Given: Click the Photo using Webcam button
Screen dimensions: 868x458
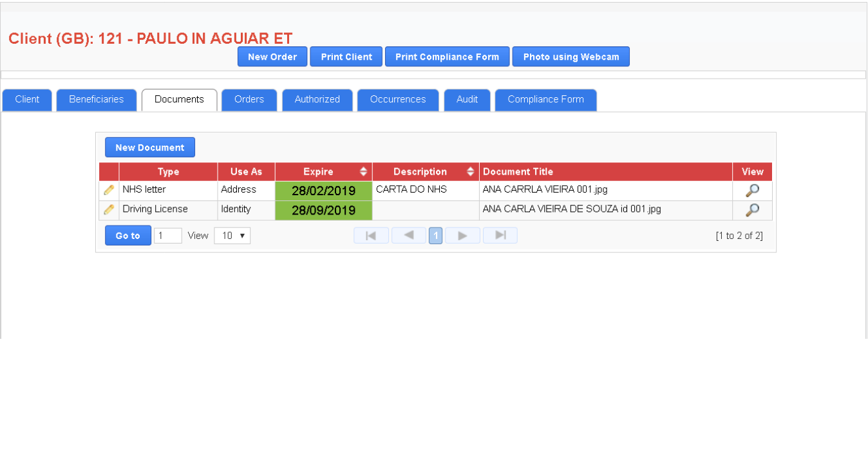Looking at the screenshot, I should tap(571, 57).
